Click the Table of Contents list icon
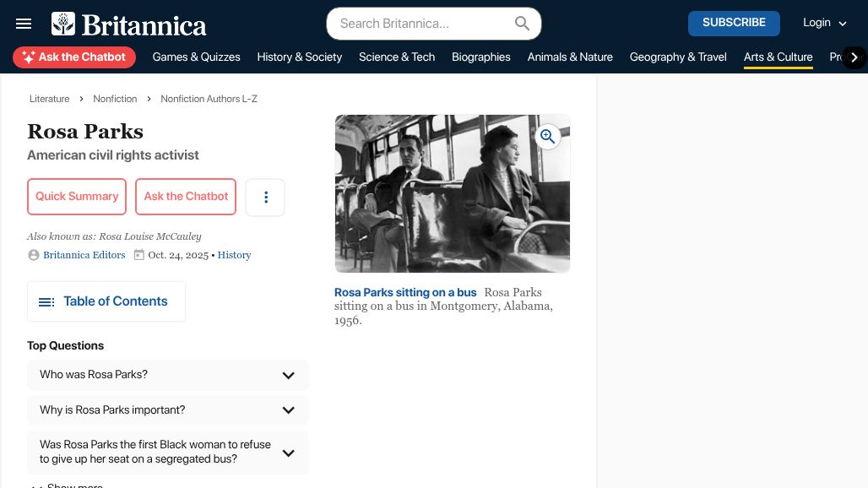The width and height of the screenshot is (868, 488). 46,302
